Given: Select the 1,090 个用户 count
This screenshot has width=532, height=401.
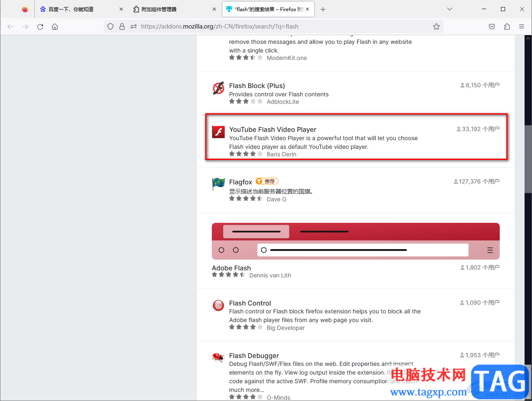Looking at the screenshot, I should (480, 303).
